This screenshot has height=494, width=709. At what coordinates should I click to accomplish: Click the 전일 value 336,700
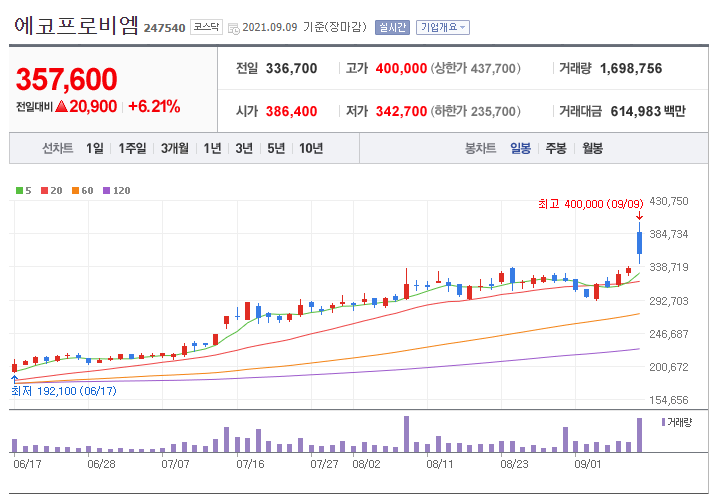point(292,69)
